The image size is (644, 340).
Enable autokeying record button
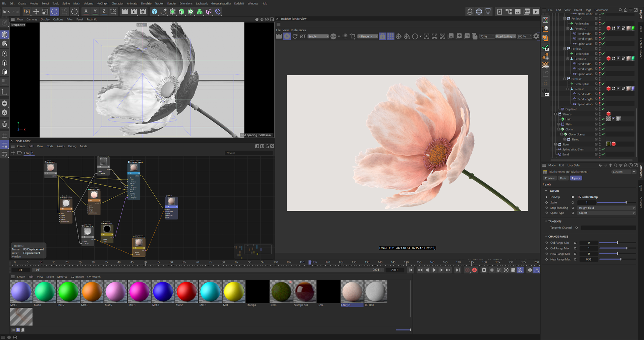click(x=474, y=270)
